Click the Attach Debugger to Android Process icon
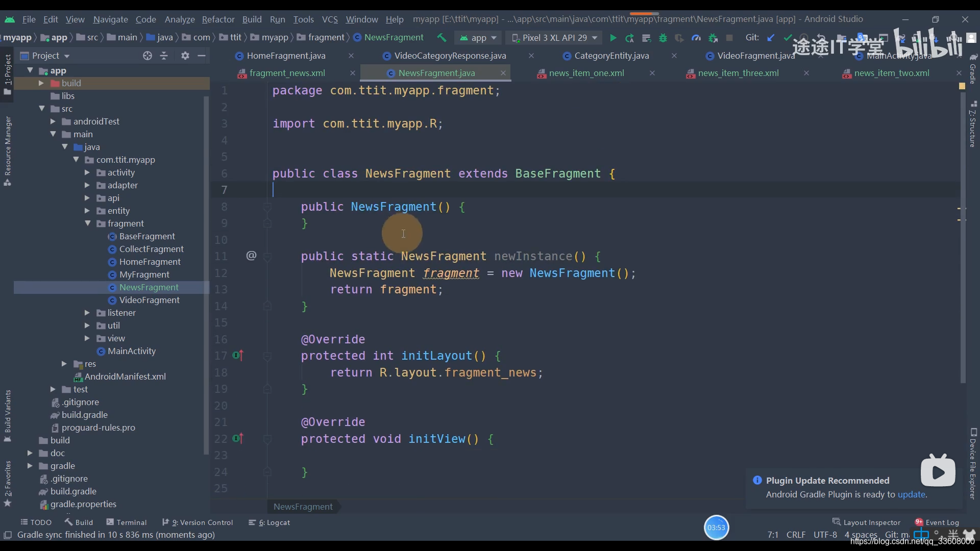 (713, 38)
